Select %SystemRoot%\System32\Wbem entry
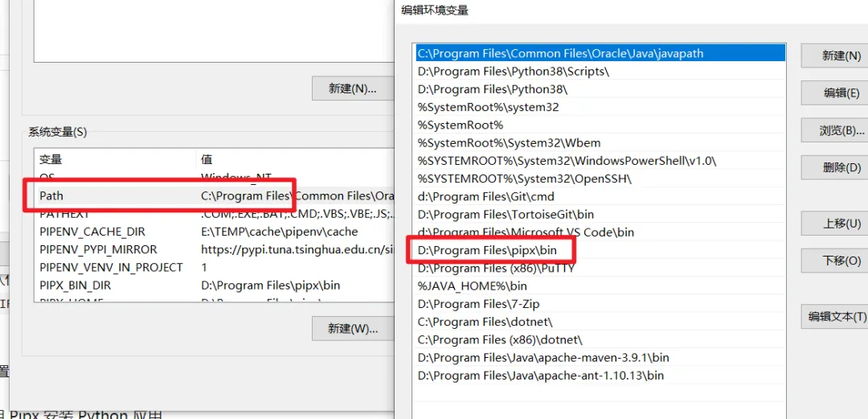Image resolution: width=868 pixels, height=419 pixels. pyautogui.click(x=600, y=143)
